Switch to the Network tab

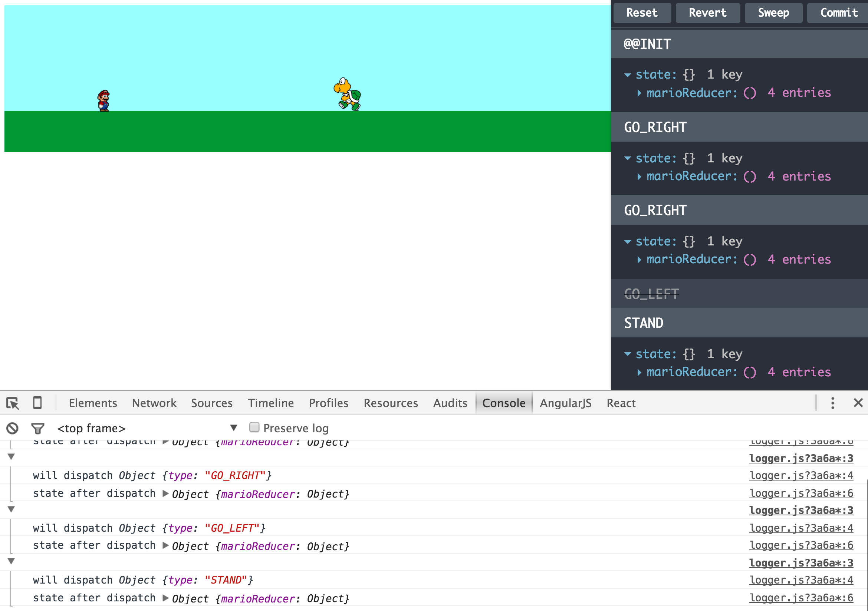click(x=154, y=403)
